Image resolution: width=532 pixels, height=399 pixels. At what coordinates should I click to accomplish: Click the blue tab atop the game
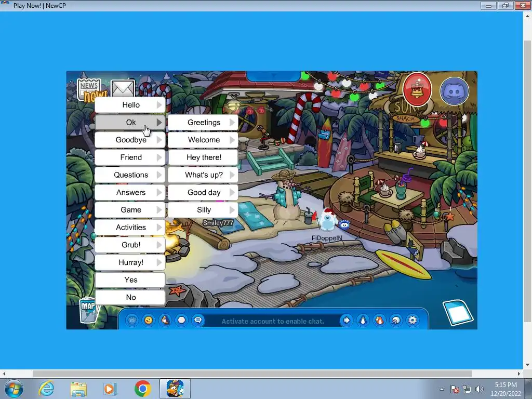[273, 76]
